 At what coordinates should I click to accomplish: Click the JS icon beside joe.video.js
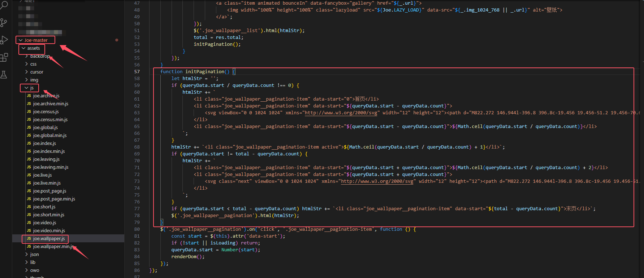pos(29,222)
